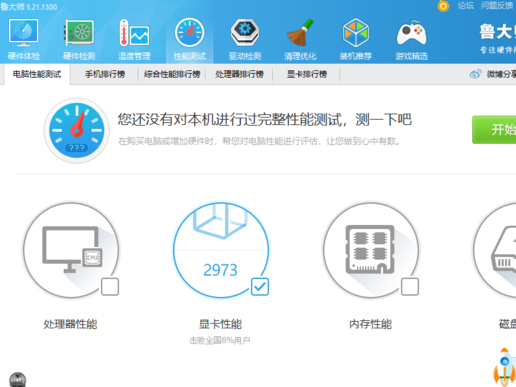Click the large speedometer gauge icon
This screenshot has height=387, width=516.
[x=77, y=130]
